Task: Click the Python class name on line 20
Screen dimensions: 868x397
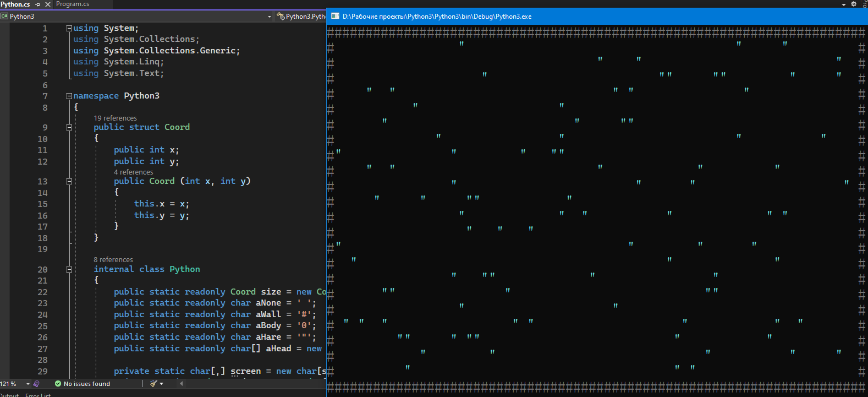Action: pos(185,269)
